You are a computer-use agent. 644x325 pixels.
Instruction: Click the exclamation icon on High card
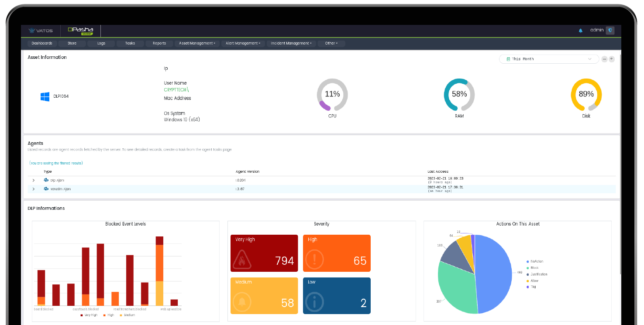(314, 259)
